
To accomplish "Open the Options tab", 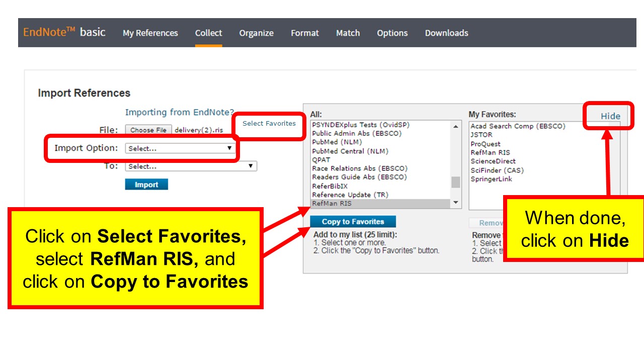I will tap(392, 33).
